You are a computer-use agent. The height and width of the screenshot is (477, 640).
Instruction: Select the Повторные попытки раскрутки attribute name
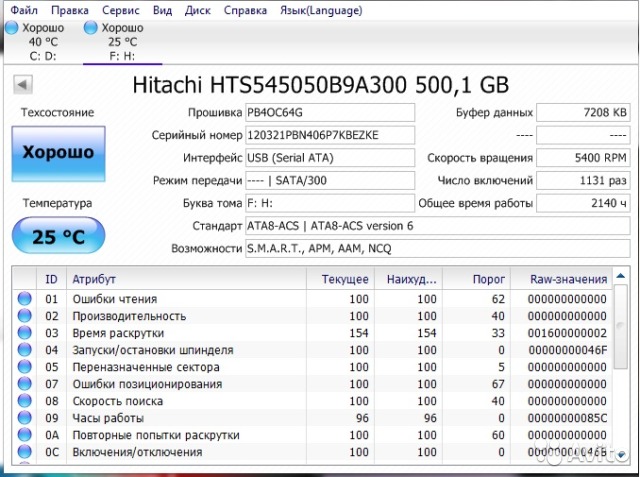click(x=156, y=435)
